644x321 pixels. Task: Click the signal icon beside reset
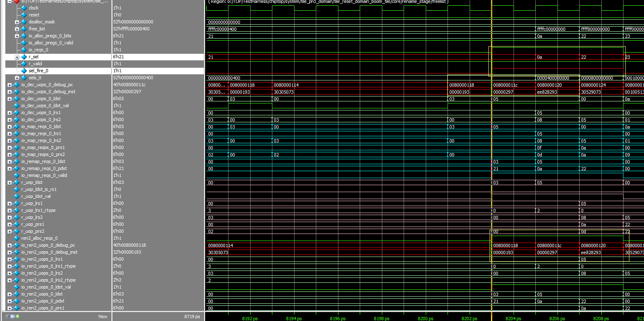tap(24, 15)
